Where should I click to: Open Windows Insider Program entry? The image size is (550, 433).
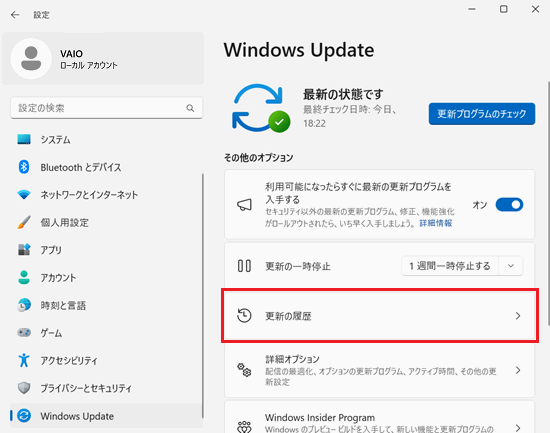380,418
